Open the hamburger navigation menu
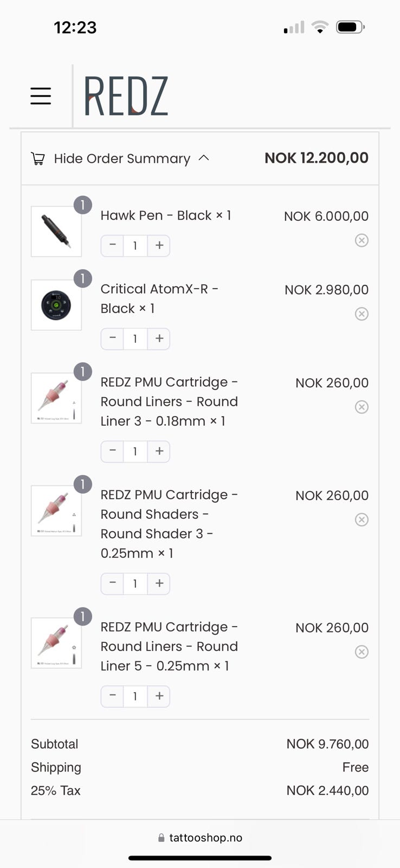This screenshot has height=868, width=400. [41, 96]
